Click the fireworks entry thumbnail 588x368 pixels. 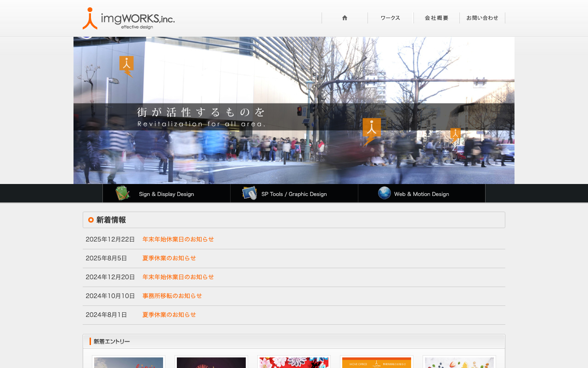tap(211, 362)
